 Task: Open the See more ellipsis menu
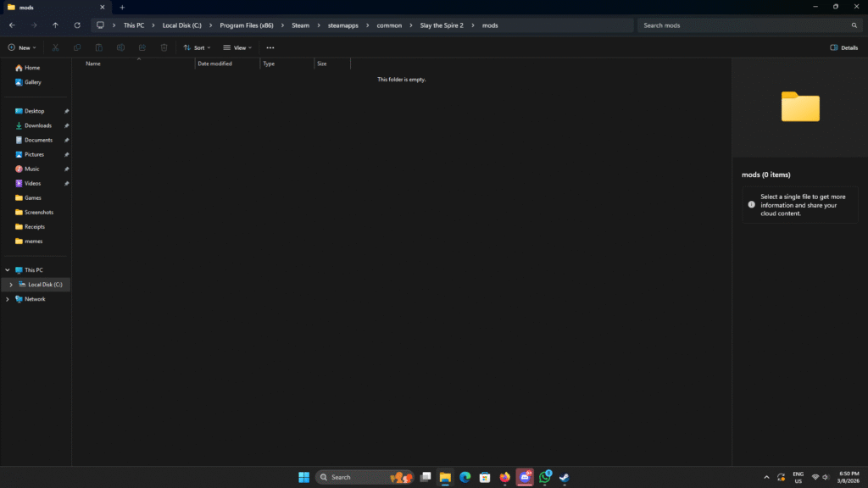tap(270, 48)
